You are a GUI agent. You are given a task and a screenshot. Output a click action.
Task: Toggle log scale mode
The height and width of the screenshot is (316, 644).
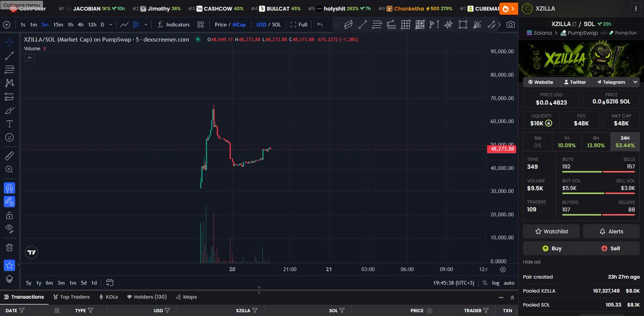point(495,283)
